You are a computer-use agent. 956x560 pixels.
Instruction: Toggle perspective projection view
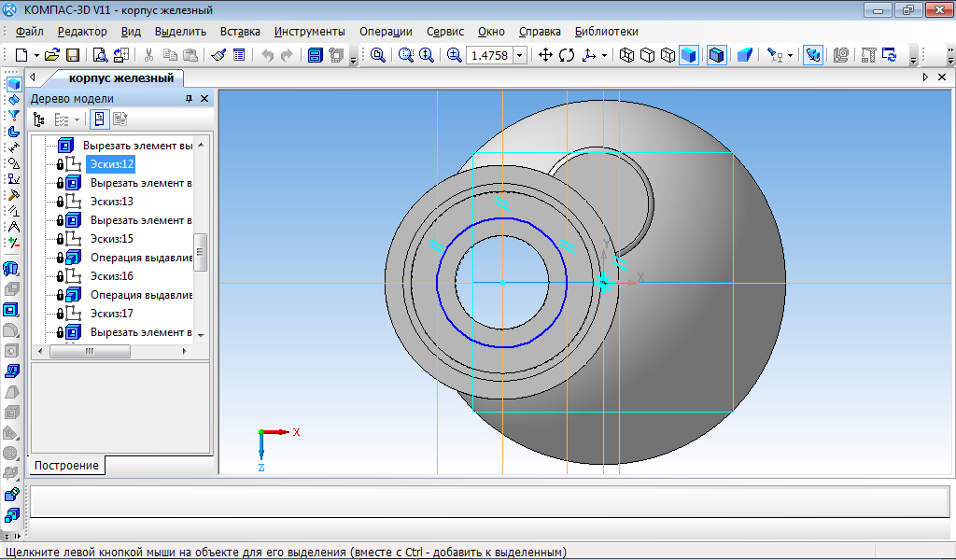click(x=744, y=55)
